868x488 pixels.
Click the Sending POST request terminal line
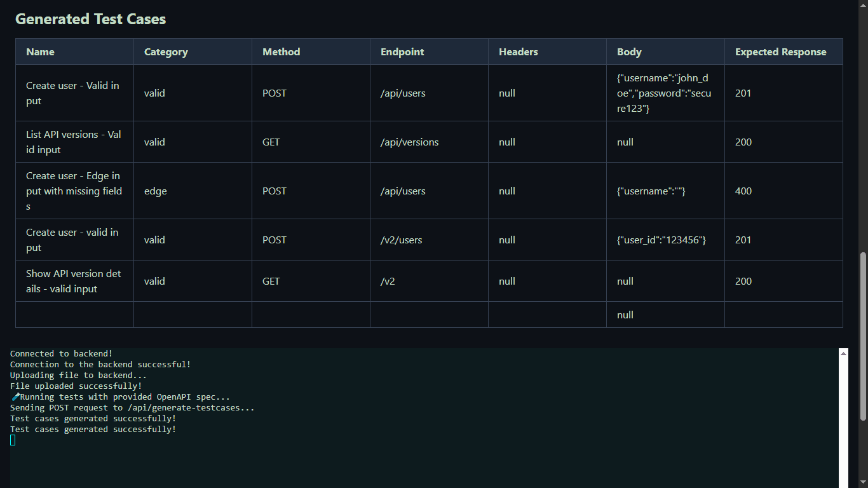[x=132, y=407]
